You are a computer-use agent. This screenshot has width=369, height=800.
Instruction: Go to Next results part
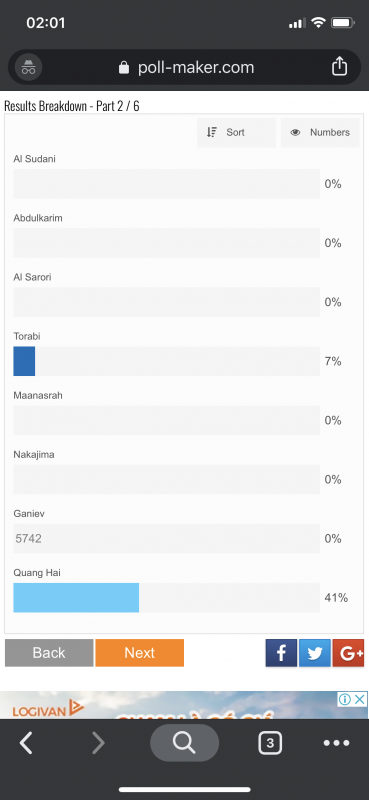coord(139,653)
